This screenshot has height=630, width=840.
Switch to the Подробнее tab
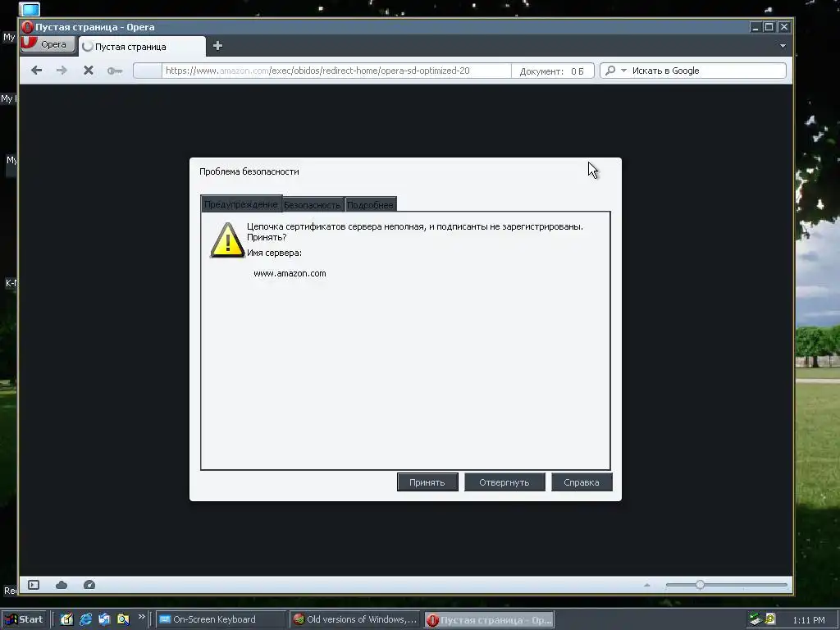[x=370, y=204]
